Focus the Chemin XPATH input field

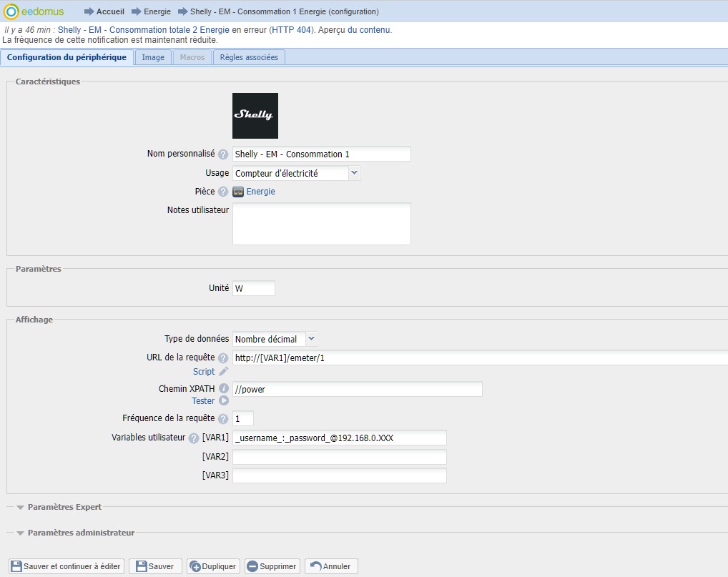point(357,389)
